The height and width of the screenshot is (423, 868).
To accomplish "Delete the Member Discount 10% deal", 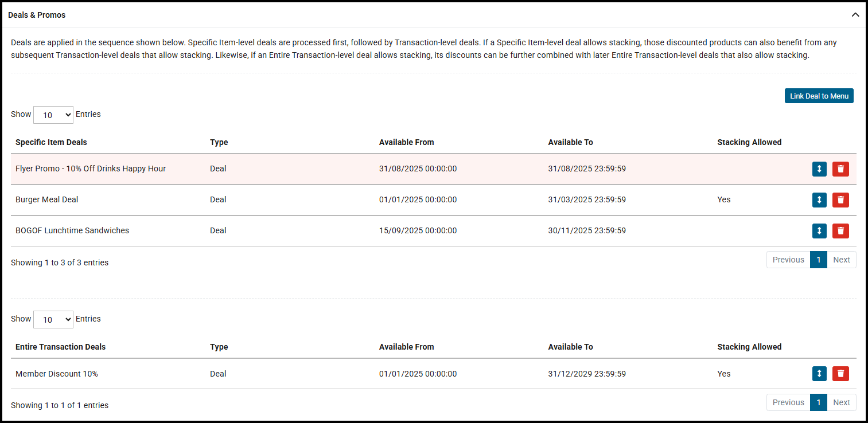I will (840, 374).
